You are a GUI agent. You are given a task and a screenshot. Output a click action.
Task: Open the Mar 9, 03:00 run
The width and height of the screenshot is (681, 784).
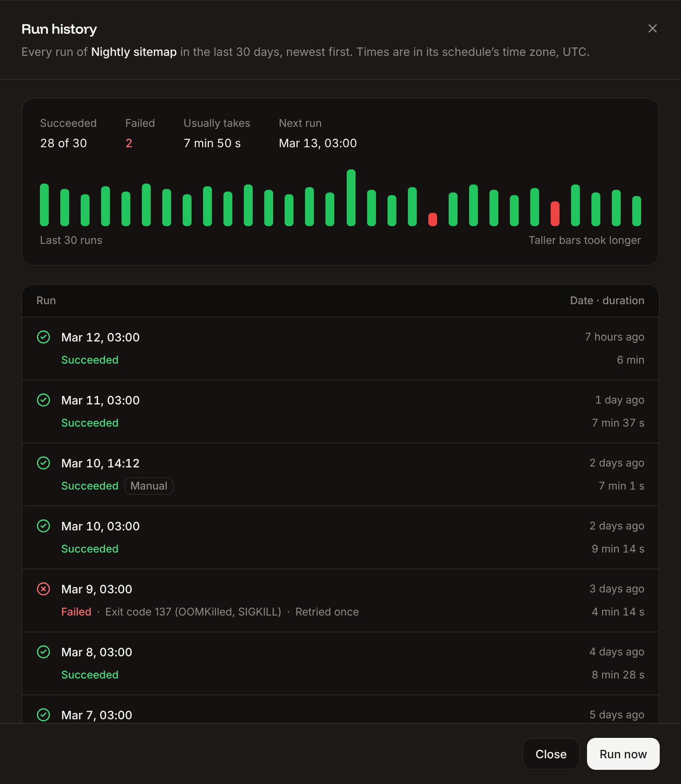340,600
